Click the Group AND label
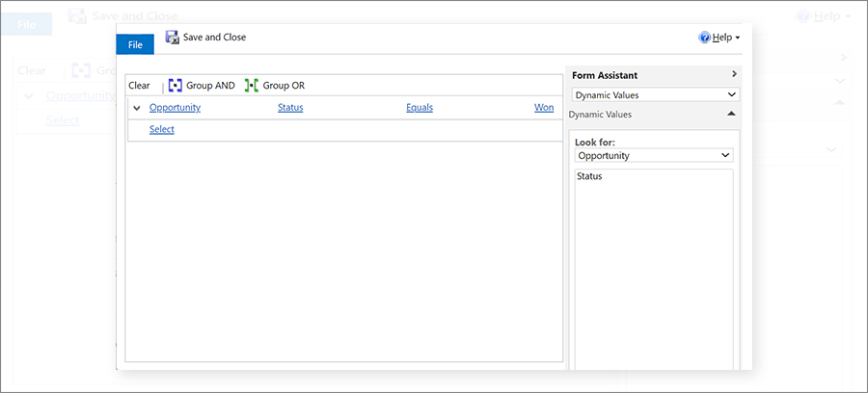868x393 pixels. click(210, 86)
